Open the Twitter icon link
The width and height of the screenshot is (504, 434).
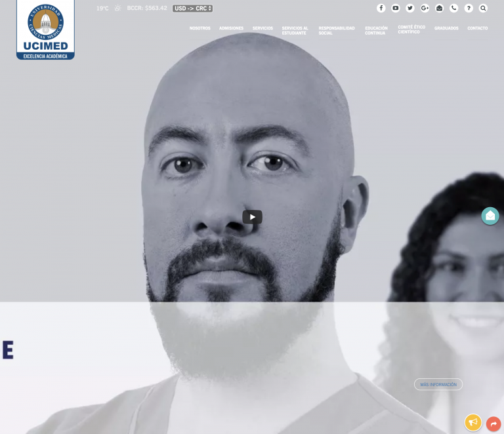point(409,9)
